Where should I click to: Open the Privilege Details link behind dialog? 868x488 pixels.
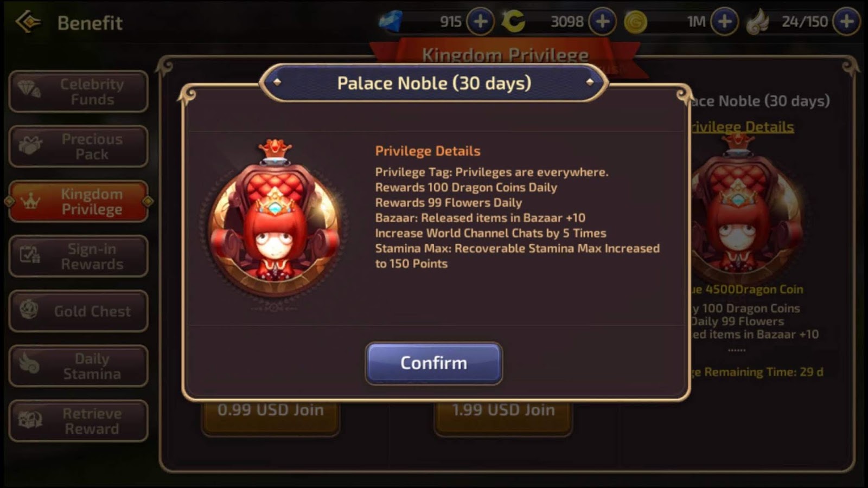[x=742, y=127]
